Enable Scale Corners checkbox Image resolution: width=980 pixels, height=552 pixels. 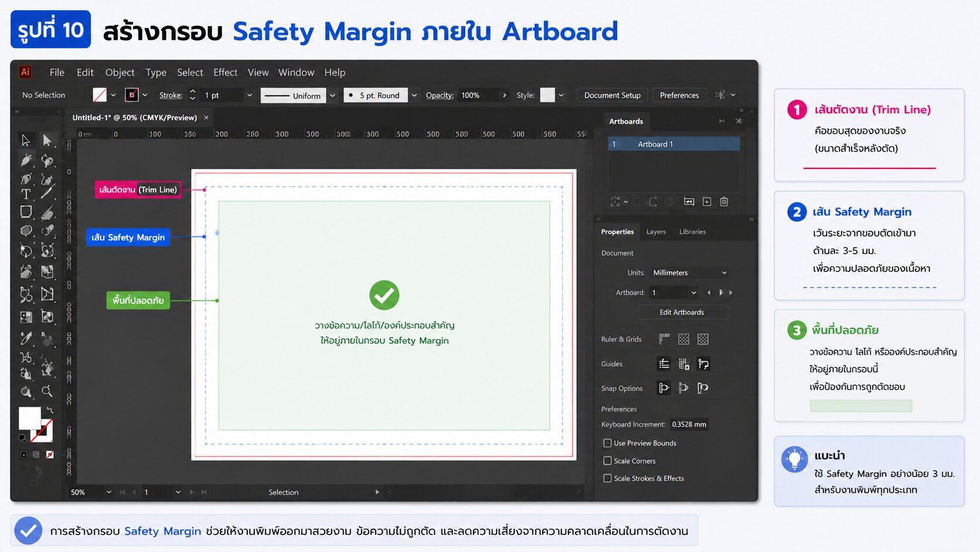click(607, 460)
